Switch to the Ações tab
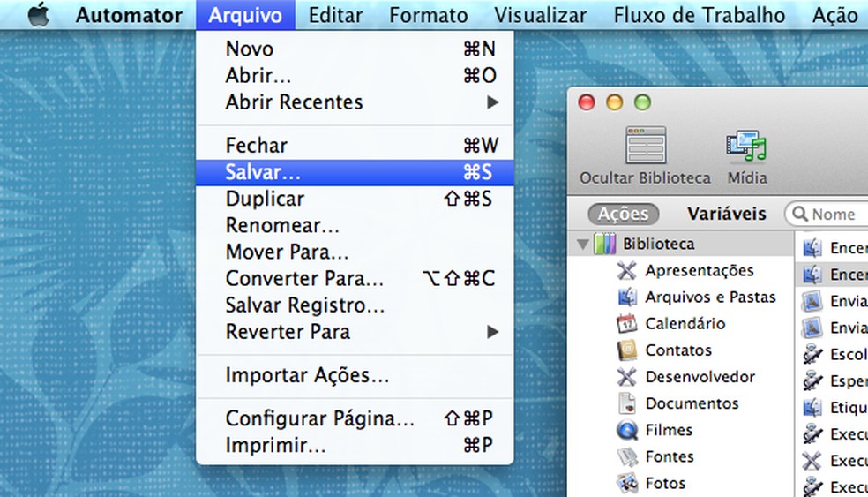Screen dimensions: 868x497 point(624,214)
